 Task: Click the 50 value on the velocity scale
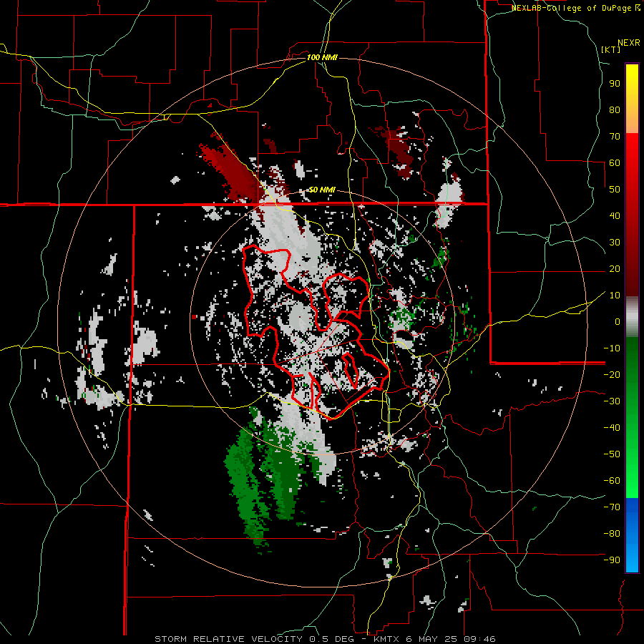(615, 190)
